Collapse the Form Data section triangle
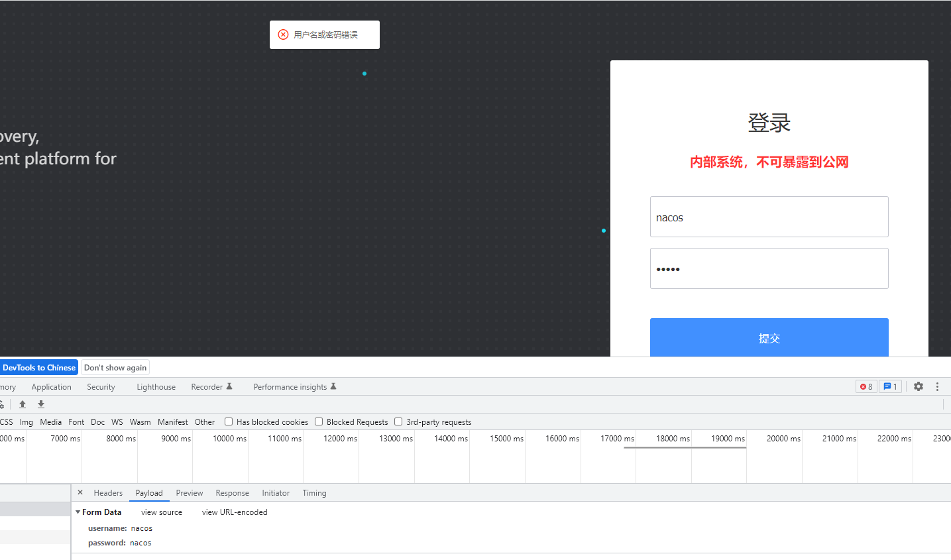Image resolution: width=951 pixels, height=560 pixels. pyautogui.click(x=78, y=512)
